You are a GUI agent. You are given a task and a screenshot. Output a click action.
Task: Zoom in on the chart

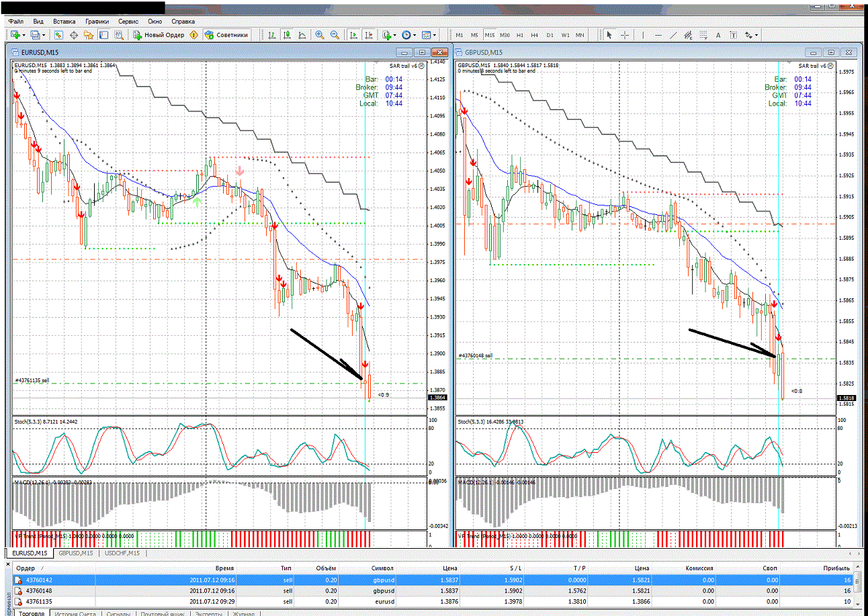319,35
